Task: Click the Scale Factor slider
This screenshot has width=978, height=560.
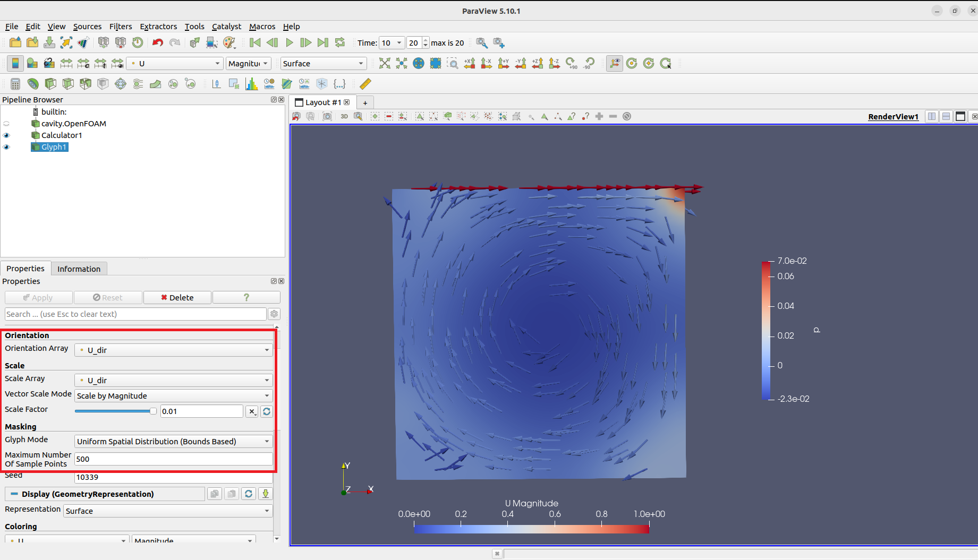Action: (x=115, y=411)
